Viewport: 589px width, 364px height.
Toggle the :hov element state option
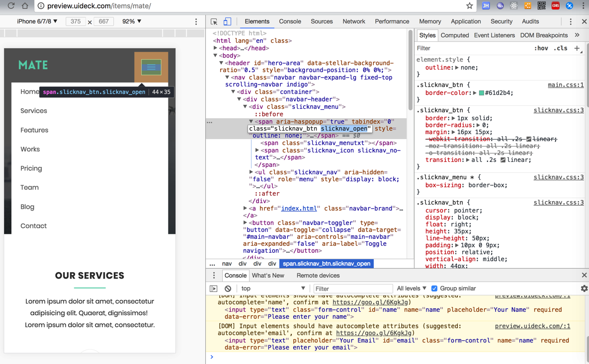tap(541, 48)
